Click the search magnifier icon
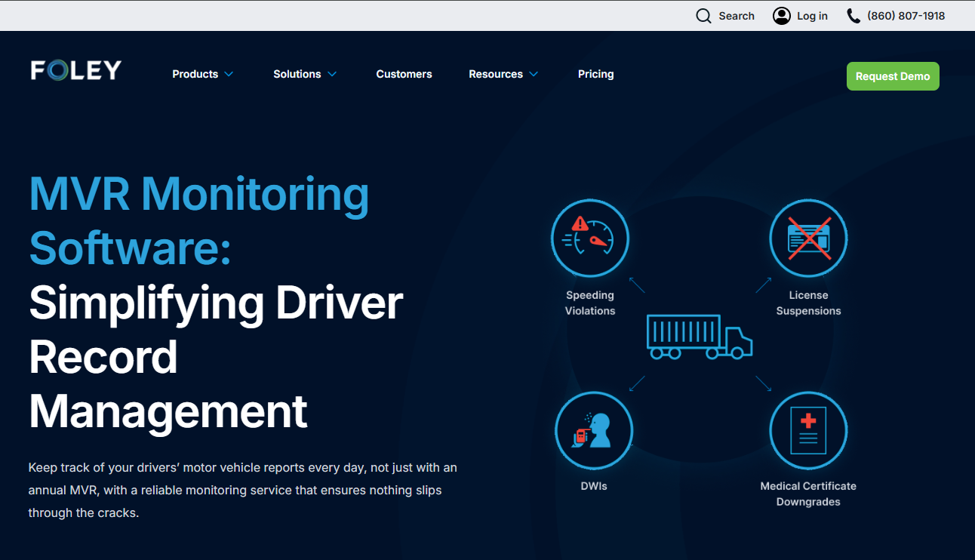 (x=703, y=16)
